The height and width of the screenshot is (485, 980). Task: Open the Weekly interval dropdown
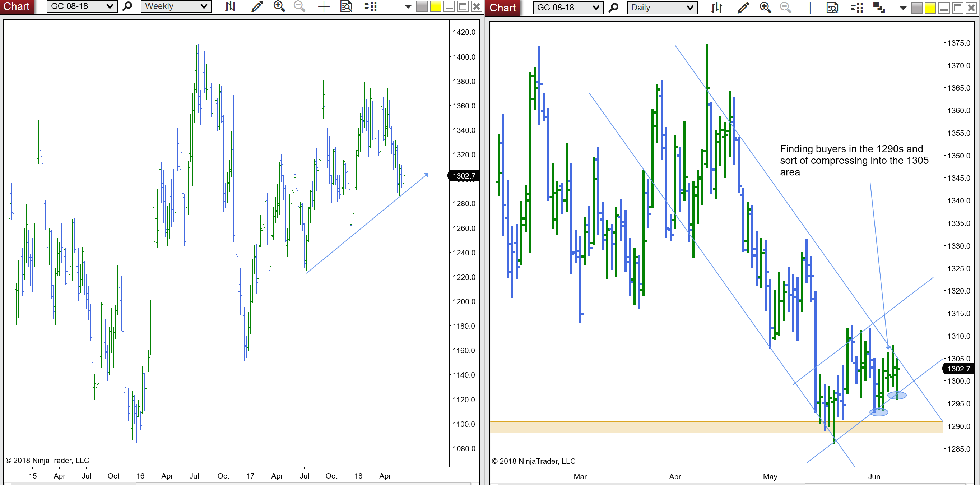click(176, 6)
